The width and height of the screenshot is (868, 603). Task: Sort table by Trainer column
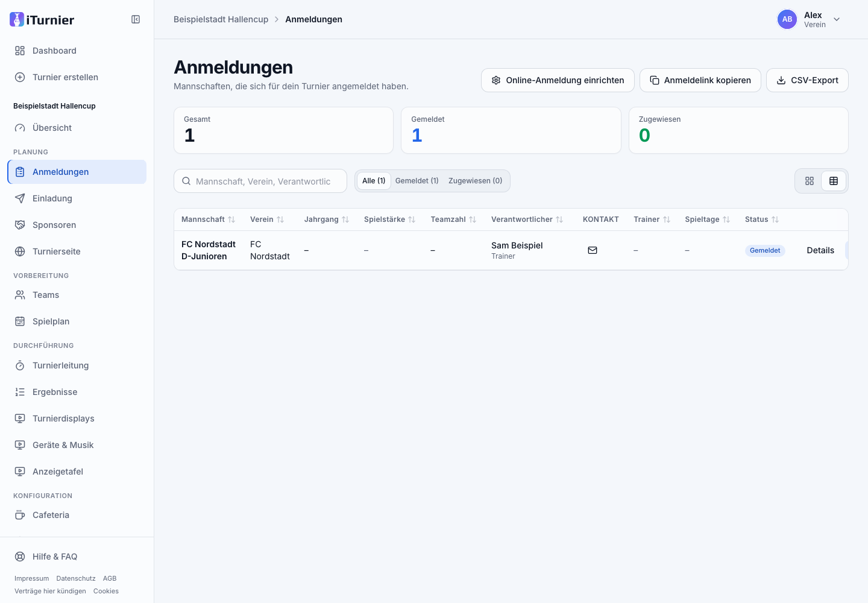[652, 219]
